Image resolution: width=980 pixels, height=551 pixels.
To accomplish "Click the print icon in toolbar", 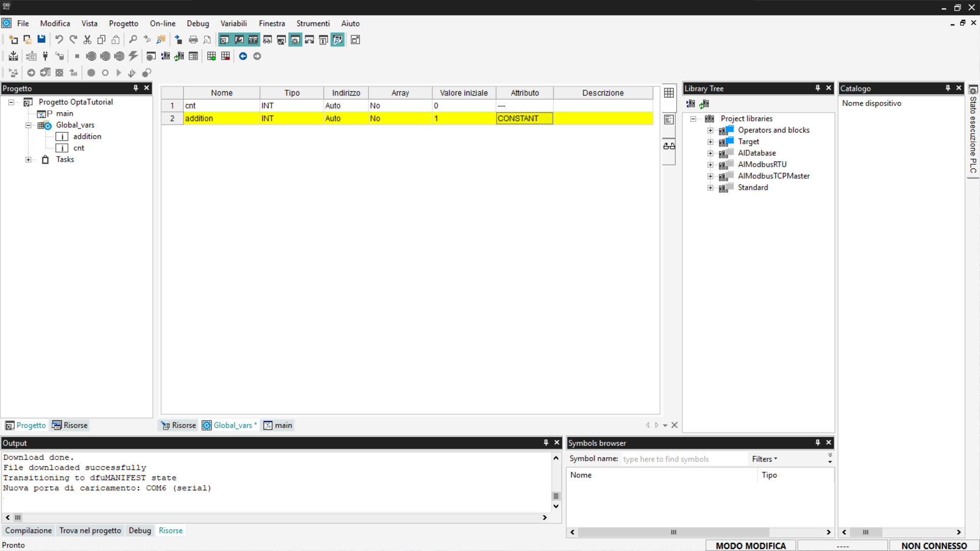I will click(193, 39).
